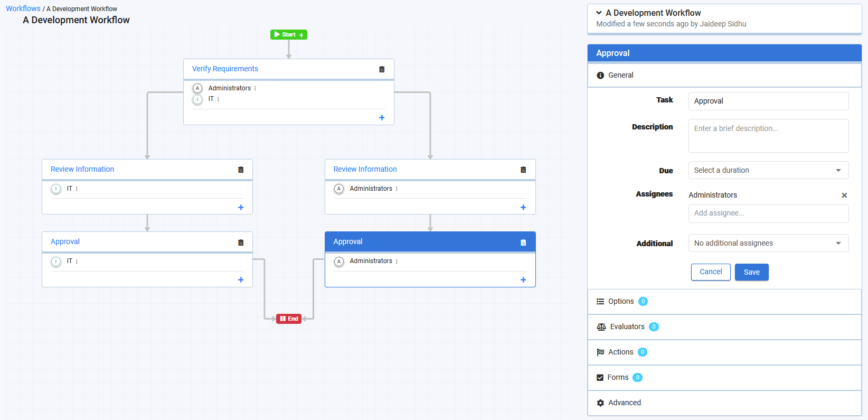
Task: Delete the left Review Information task
Action: coord(241,170)
